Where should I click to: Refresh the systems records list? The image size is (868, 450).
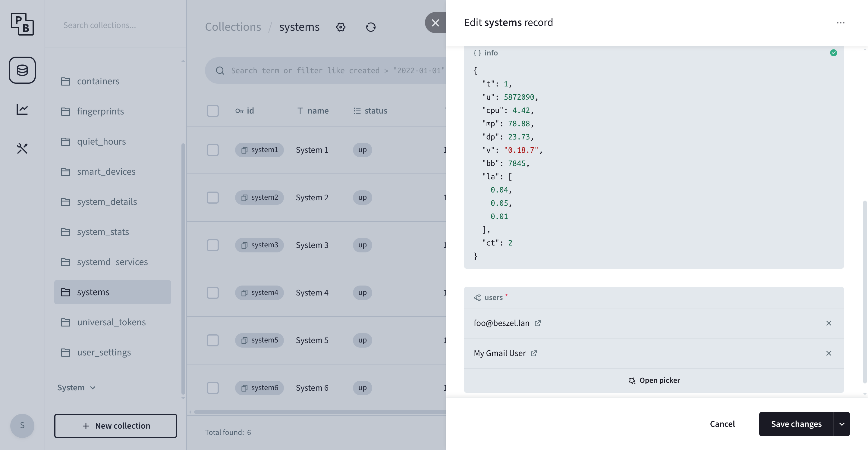tap(371, 27)
